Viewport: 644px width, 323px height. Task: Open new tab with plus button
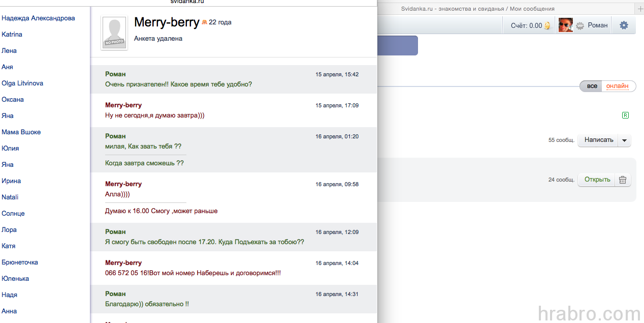pyautogui.click(x=639, y=9)
